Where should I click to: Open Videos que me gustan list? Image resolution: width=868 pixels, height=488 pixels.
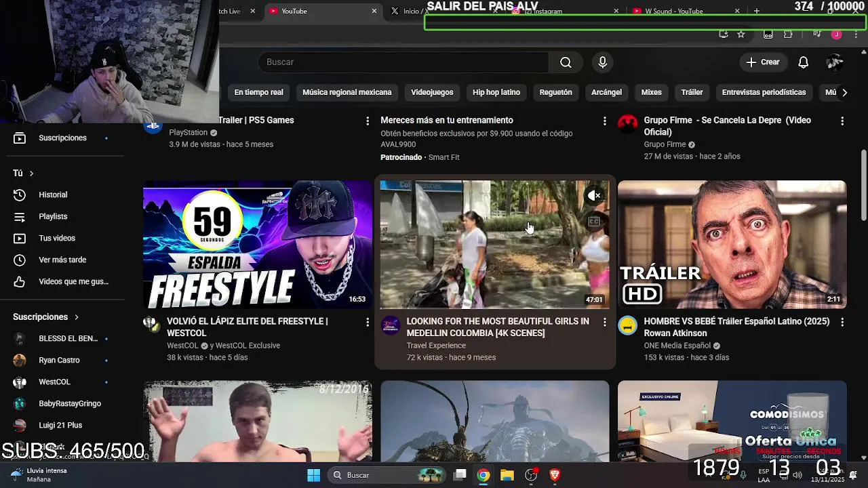click(x=62, y=281)
